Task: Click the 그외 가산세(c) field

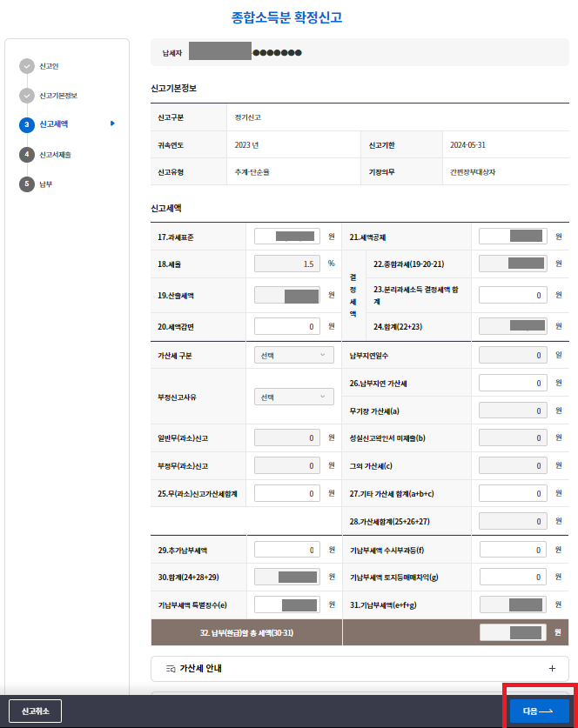Action: pos(513,465)
